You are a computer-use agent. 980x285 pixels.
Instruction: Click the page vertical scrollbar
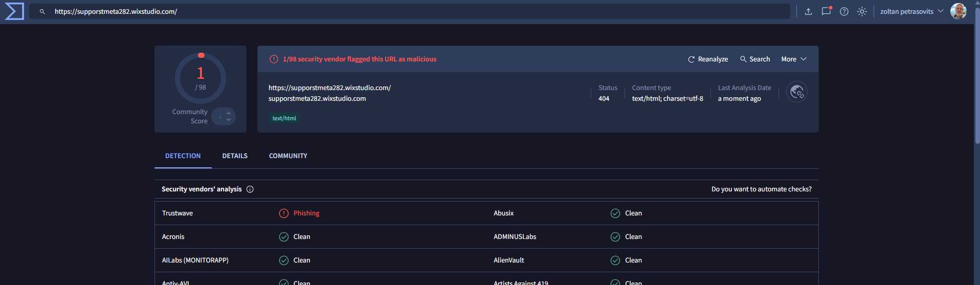click(x=977, y=77)
